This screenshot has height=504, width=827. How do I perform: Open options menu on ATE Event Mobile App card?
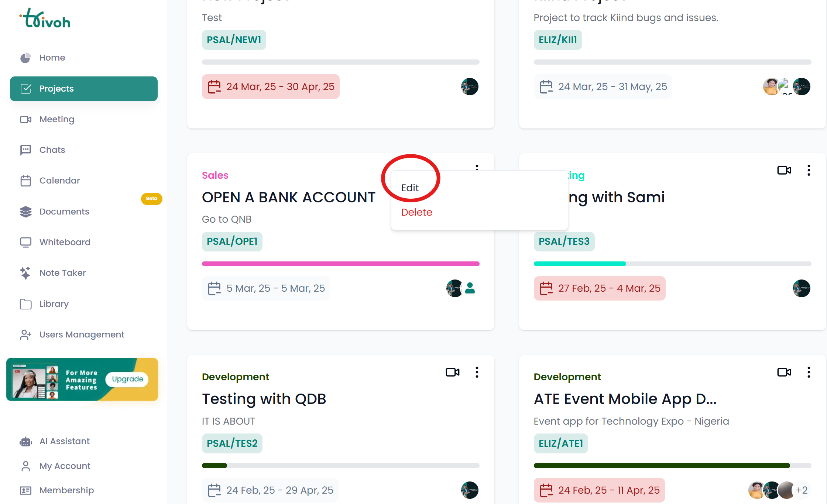click(809, 372)
